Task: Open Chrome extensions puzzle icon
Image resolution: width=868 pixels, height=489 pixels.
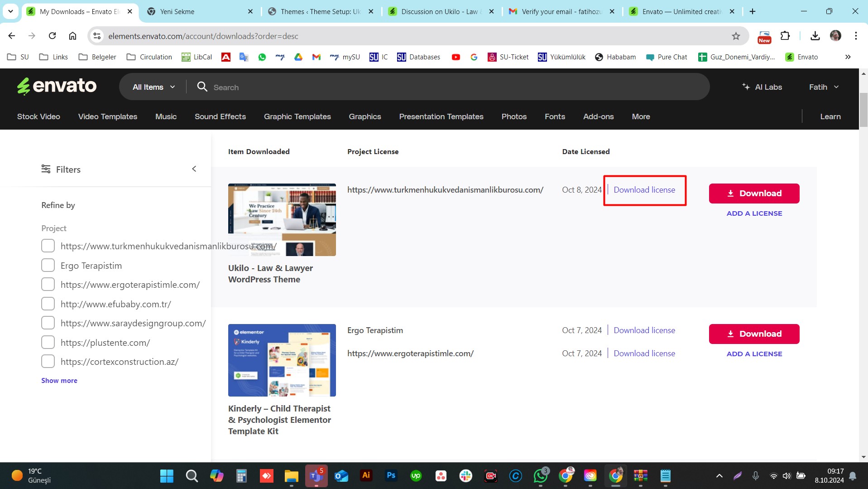Action: point(785,36)
